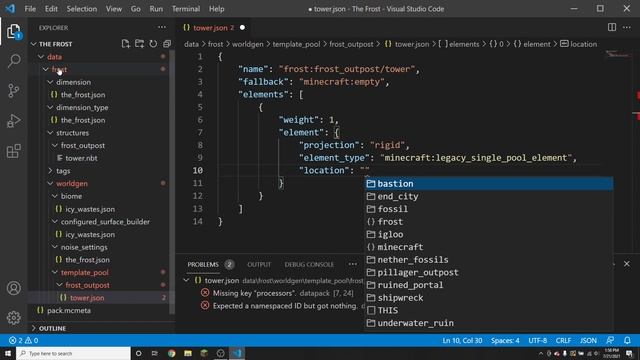640x360 pixels.
Task: Open the Accounts menu icon
Action: click(x=13, y=288)
